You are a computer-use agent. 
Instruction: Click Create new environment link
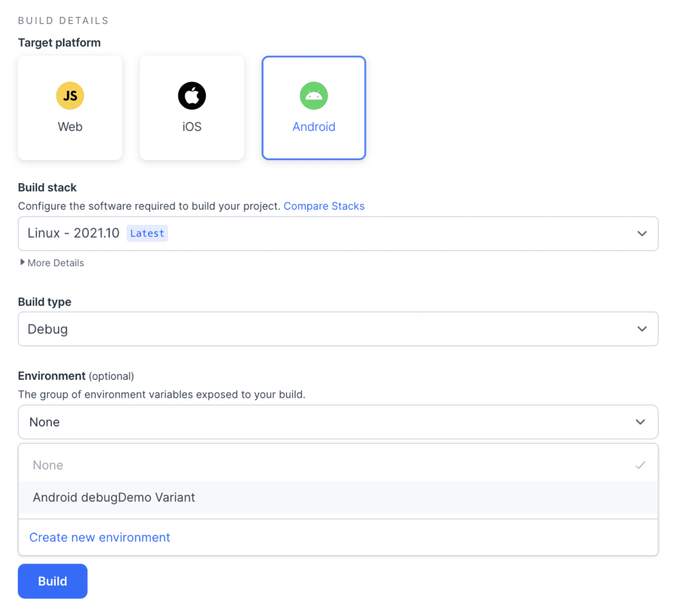[100, 538]
